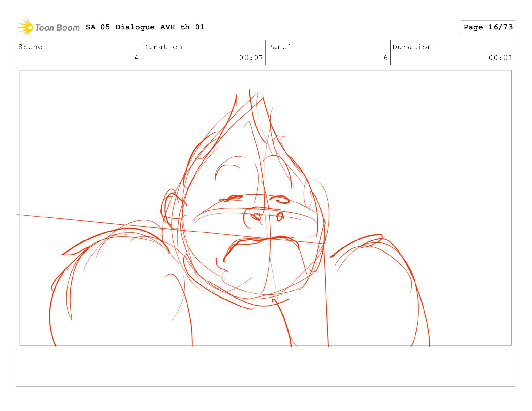Click the 'Panel' label

279,47
